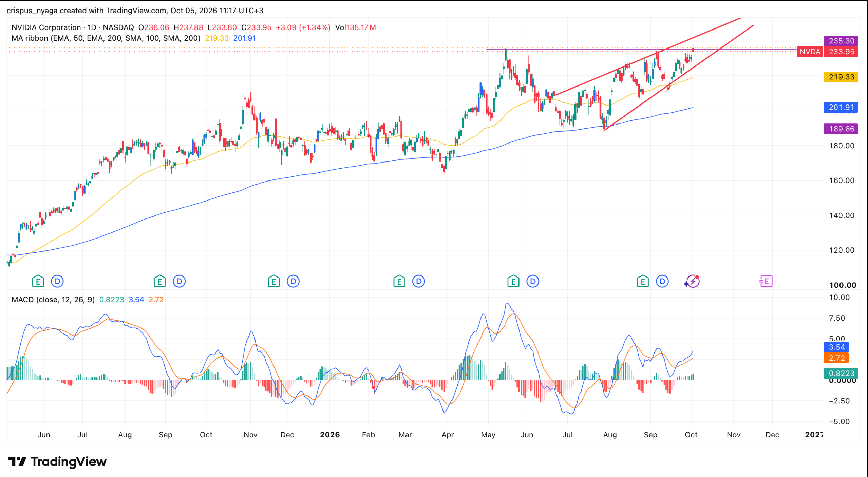Click the lightning bolt news icon near October
The image size is (868, 477).
[692, 281]
